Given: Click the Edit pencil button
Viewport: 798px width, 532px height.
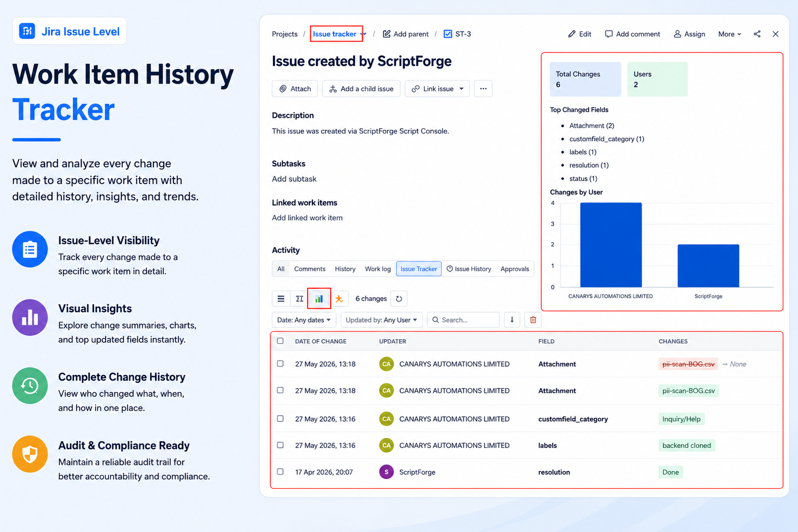Looking at the screenshot, I should click(580, 34).
